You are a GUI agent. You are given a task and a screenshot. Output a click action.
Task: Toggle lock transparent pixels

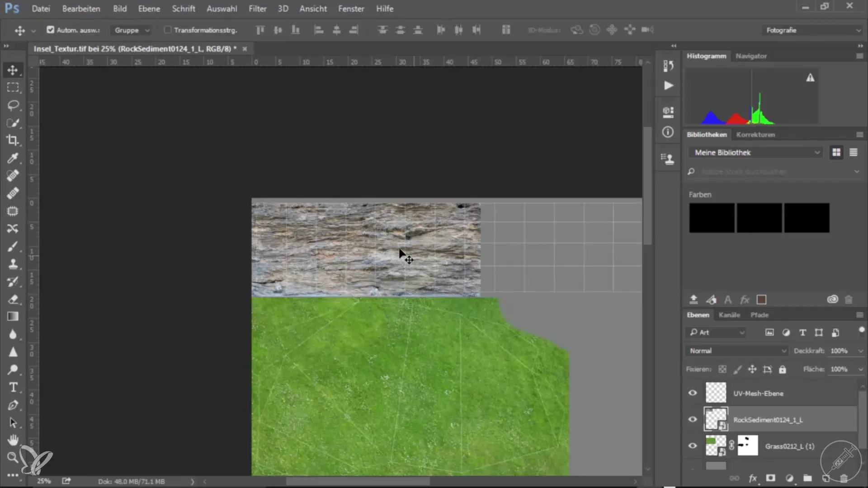point(722,370)
